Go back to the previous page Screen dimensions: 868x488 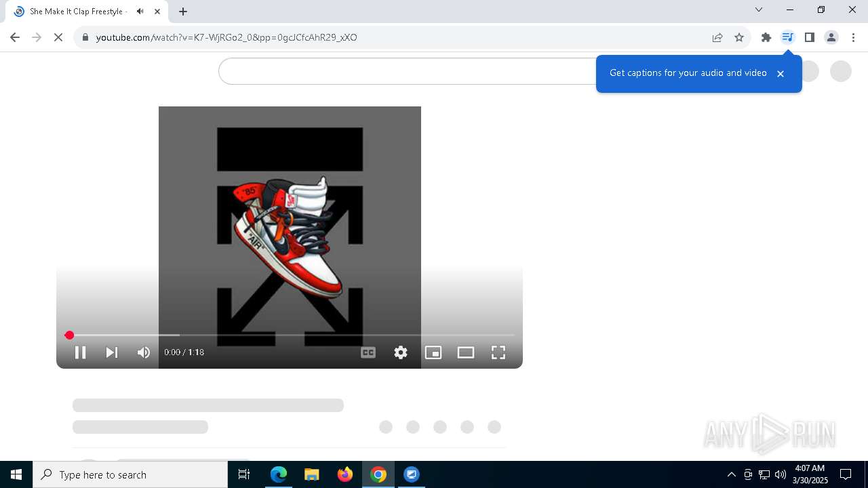[x=15, y=37]
